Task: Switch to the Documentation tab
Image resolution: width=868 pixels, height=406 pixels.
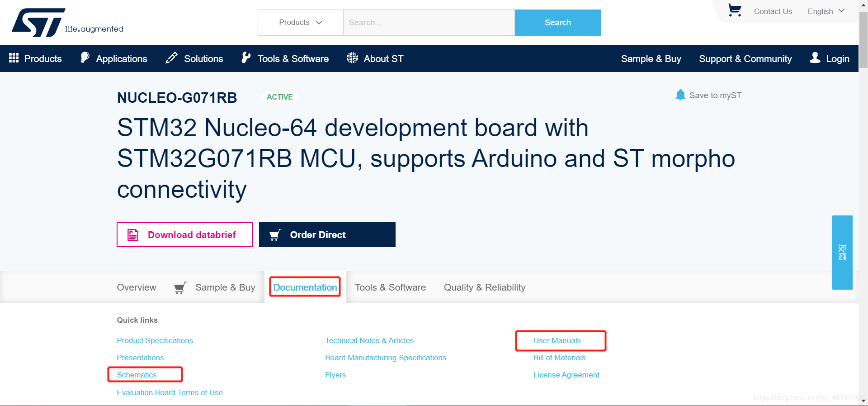Action: [305, 287]
